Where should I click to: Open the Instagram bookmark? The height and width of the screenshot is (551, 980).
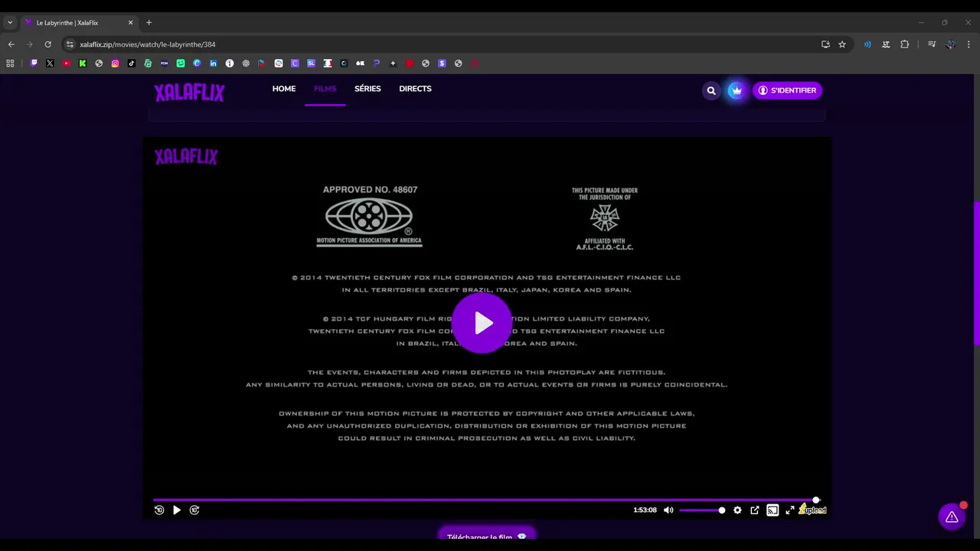coord(116,64)
